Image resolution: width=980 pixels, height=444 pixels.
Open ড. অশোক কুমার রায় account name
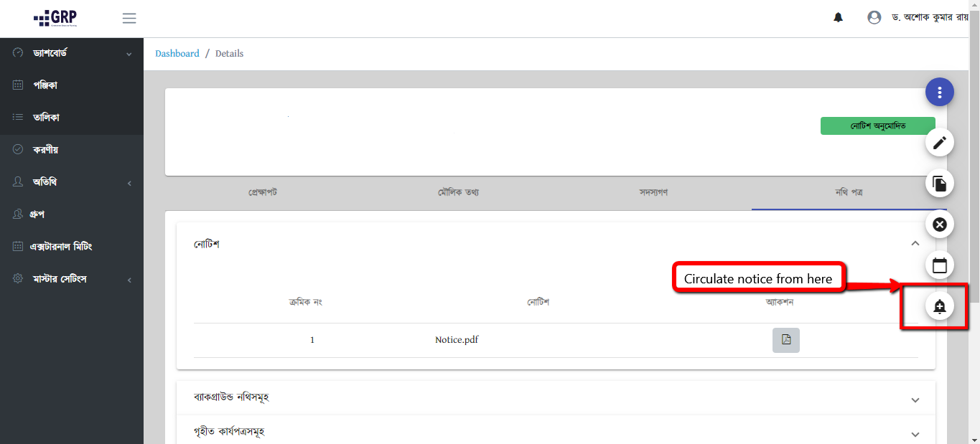click(930, 17)
